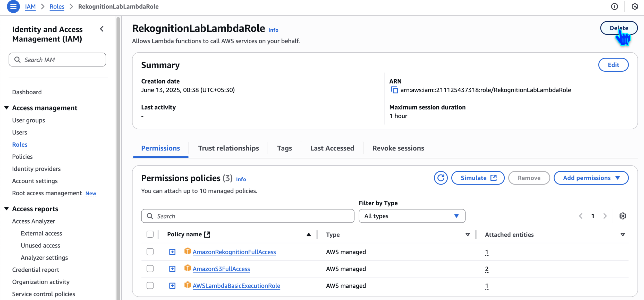This screenshot has width=644, height=300.
Task: Copy the role ARN with copy icon
Action: tap(394, 90)
